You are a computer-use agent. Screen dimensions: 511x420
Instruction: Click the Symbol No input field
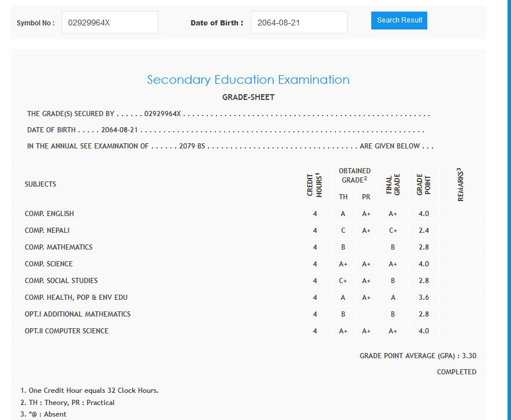click(110, 23)
